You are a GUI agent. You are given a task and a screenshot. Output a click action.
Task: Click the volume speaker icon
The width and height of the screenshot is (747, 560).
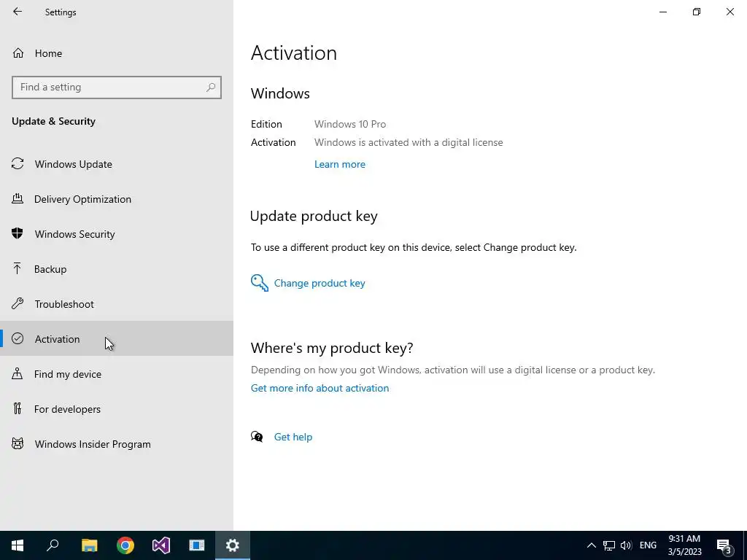point(626,545)
